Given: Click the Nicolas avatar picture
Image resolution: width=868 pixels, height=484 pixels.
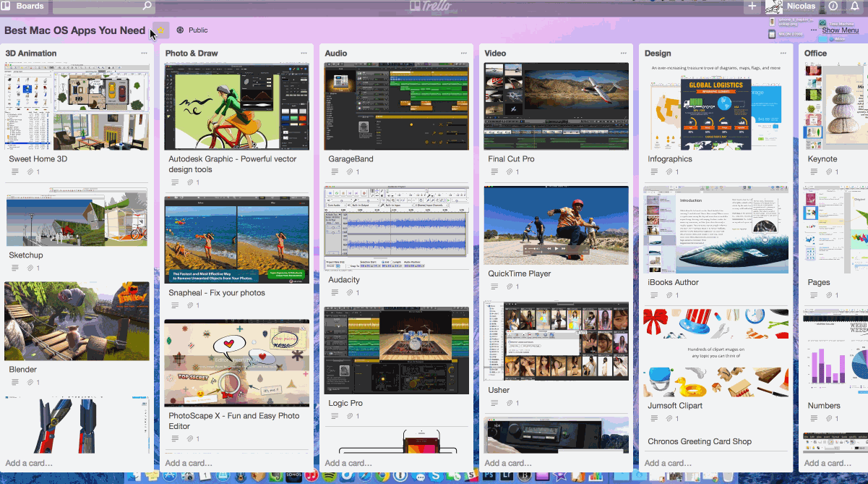Looking at the screenshot, I should click(x=773, y=6).
